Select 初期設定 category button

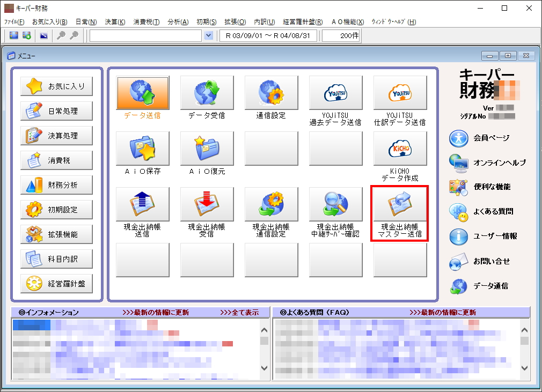click(x=57, y=210)
